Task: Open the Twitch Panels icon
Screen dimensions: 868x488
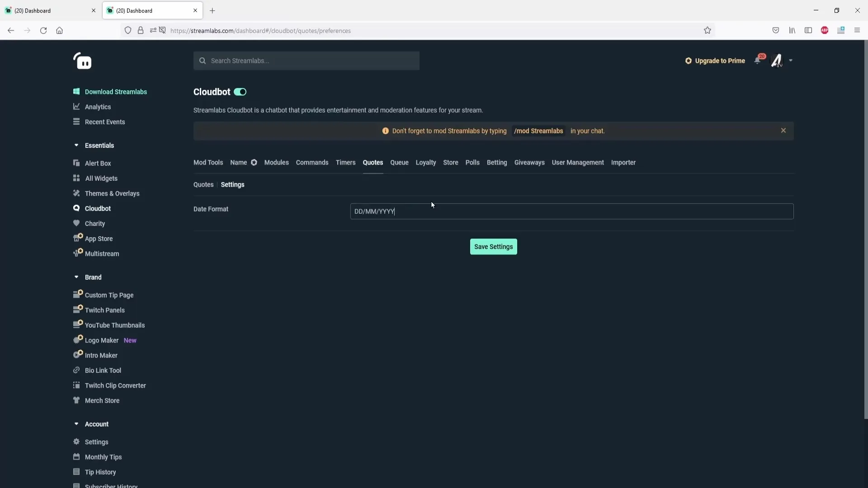Action: (78, 309)
